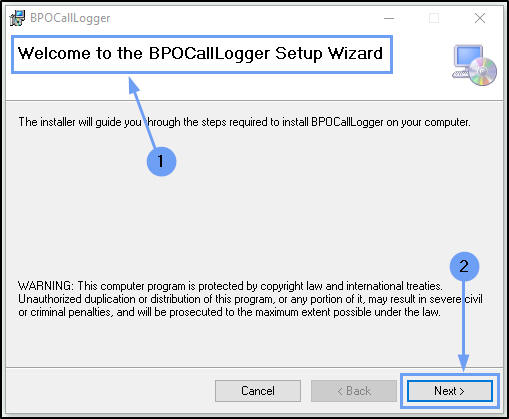Click the computer monitor in the setup graphic
Screen dimensions: 509x419
click(x=468, y=59)
